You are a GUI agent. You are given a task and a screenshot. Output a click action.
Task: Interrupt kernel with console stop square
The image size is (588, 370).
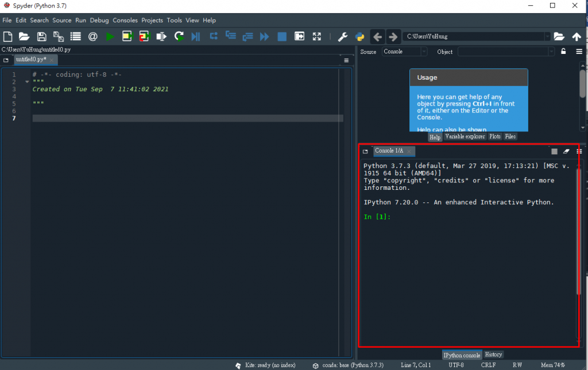click(x=554, y=151)
